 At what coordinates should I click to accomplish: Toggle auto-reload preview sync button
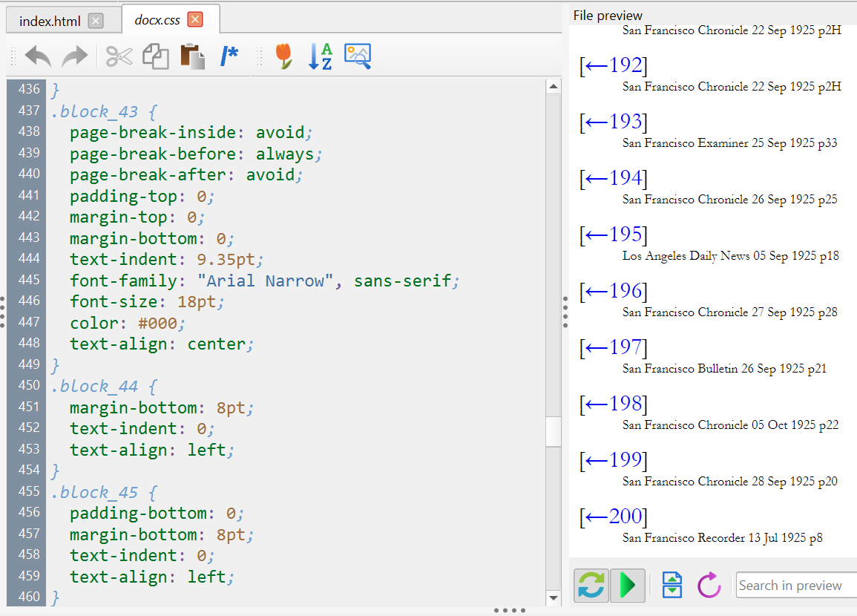(591, 586)
